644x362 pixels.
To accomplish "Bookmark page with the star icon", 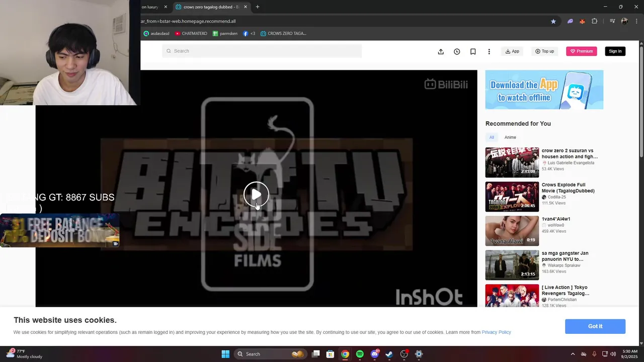I will pos(553,21).
